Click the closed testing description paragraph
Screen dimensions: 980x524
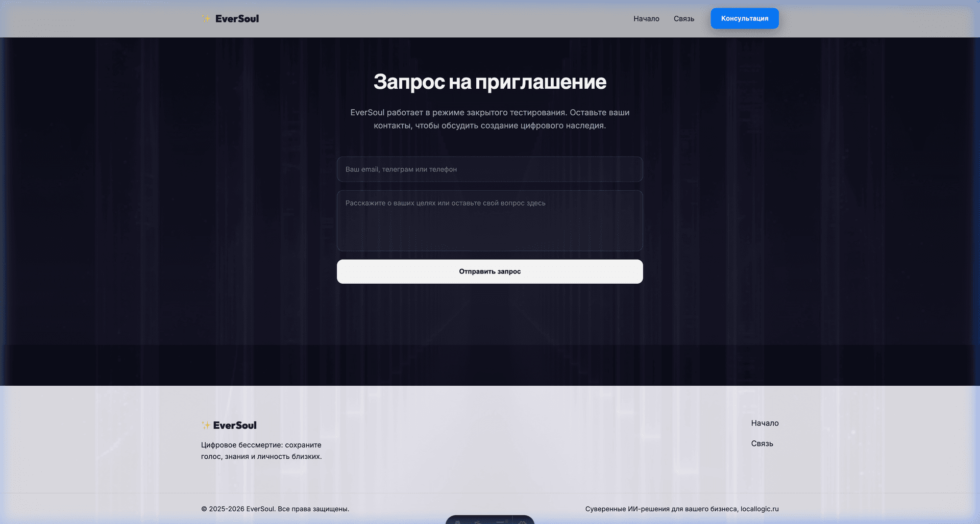coord(489,119)
